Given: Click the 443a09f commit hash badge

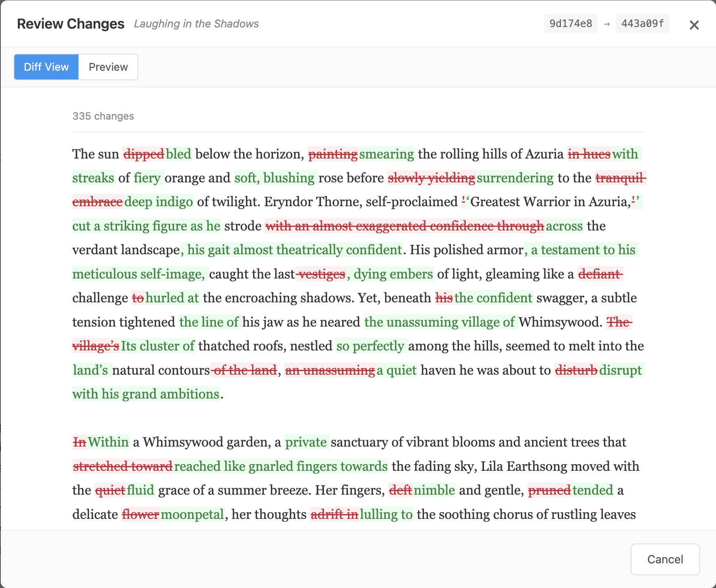Looking at the screenshot, I should (x=642, y=23).
